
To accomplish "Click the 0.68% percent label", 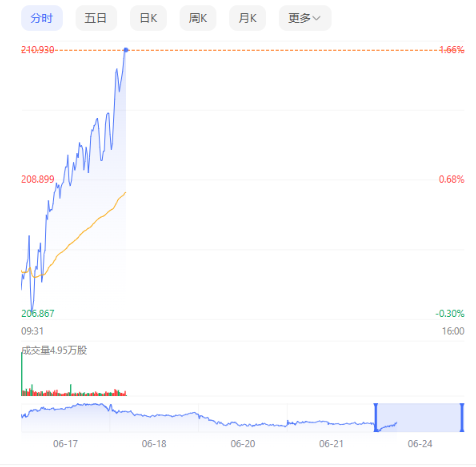I will pyautogui.click(x=452, y=179).
